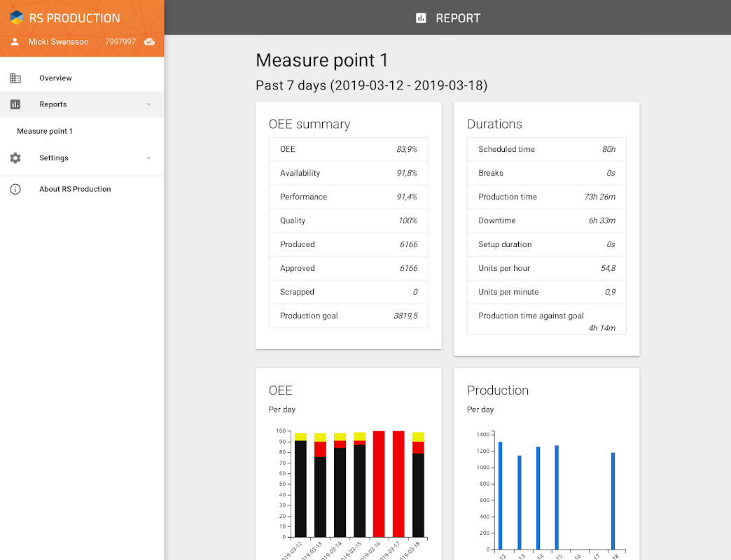Click the cloud sync status icon
The image size is (731, 560).
[149, 41]
